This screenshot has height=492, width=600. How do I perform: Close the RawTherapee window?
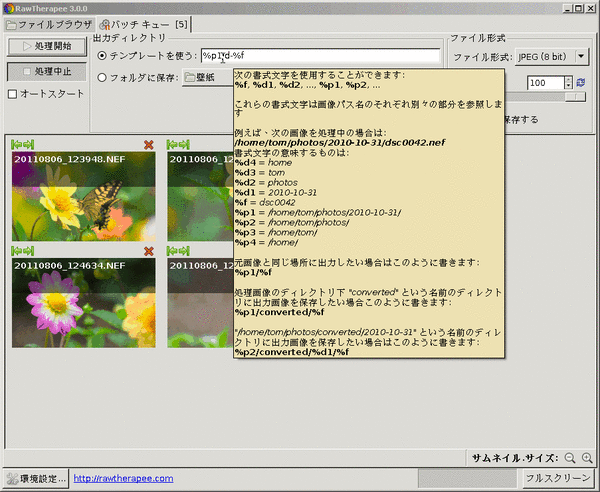click(590, 8)
